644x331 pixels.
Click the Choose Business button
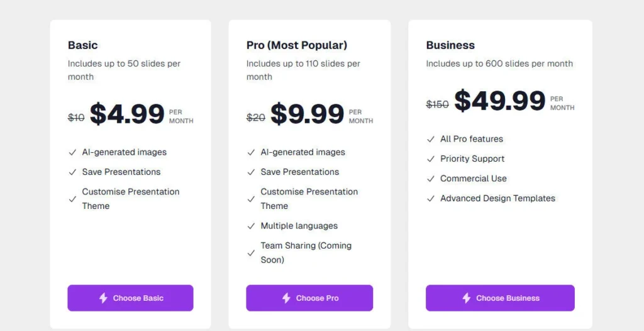tap(500, 298)
